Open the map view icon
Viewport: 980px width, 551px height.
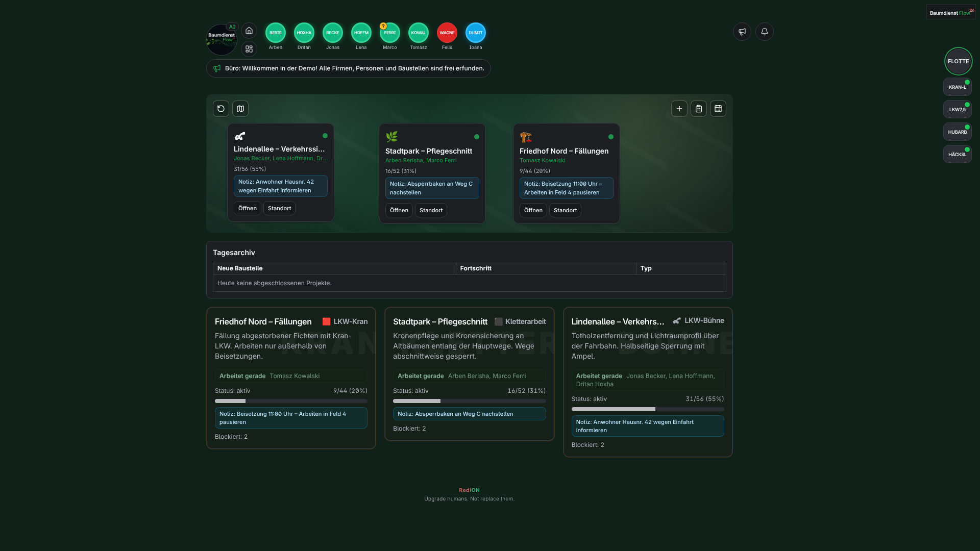[240, 109]
